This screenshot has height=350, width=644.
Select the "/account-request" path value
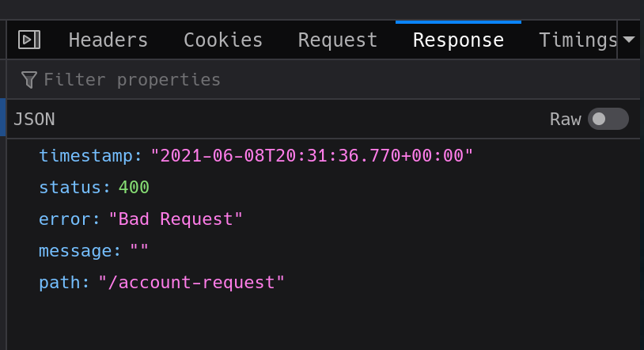(x=191, y=283)
